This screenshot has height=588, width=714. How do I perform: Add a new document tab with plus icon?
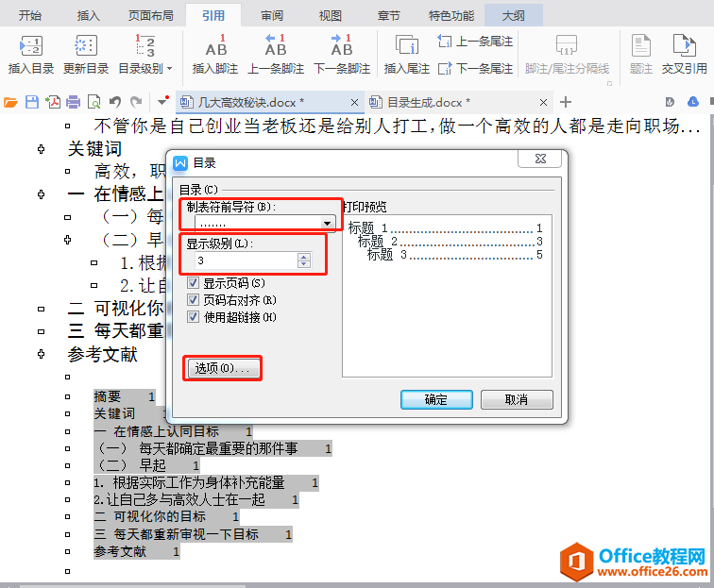[566, 102]
